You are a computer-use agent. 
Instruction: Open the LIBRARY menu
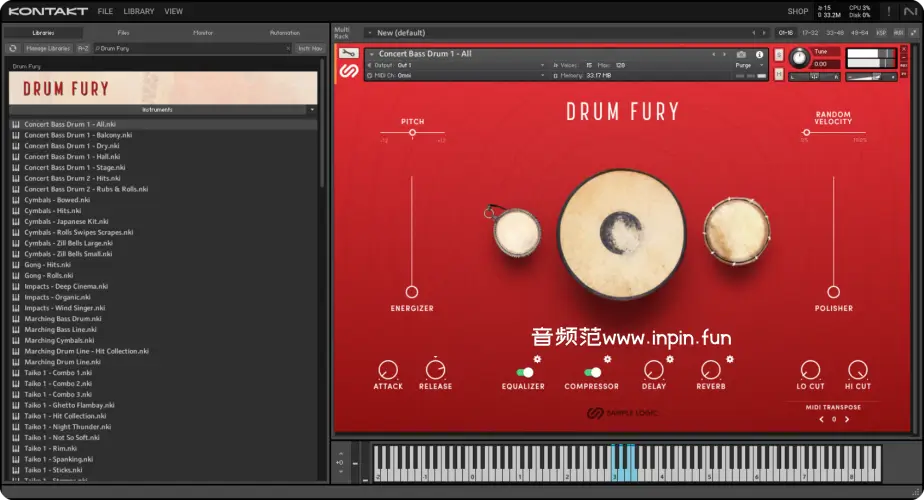(x=138, y=11)
